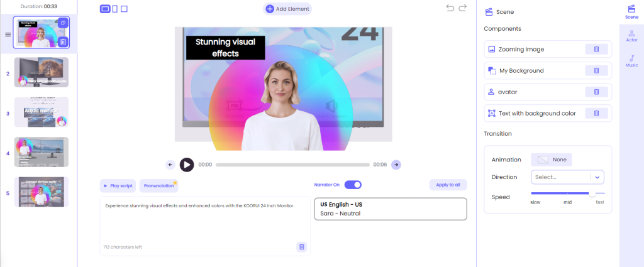
Task: Open scene 3 thumbnail
Action: (x=42, y=112)
